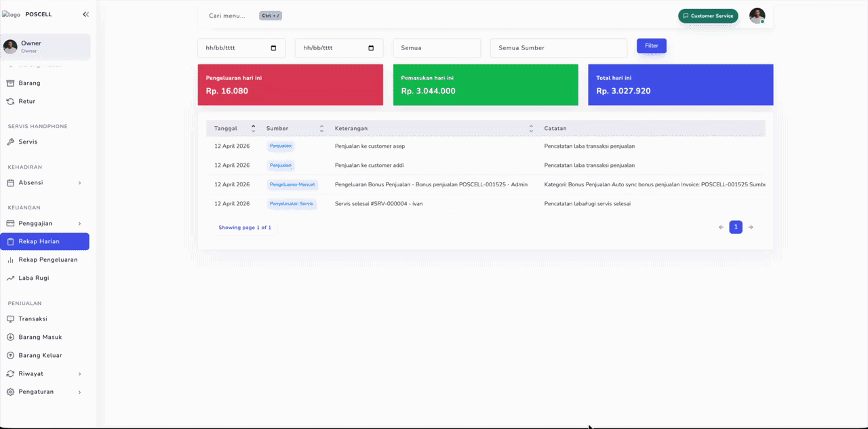This screenshot has height=429, width=868.
Task: Click the Ctrl + / shortcut badge
Action: (x=271, y=16)
